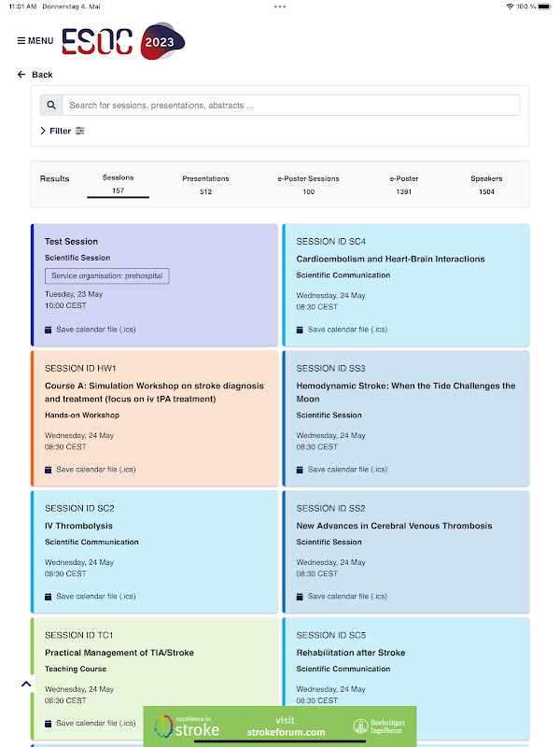Click calendar icon on IV Thrombolysis card
Screen dimensions: 560x747
tap(49, 597)
